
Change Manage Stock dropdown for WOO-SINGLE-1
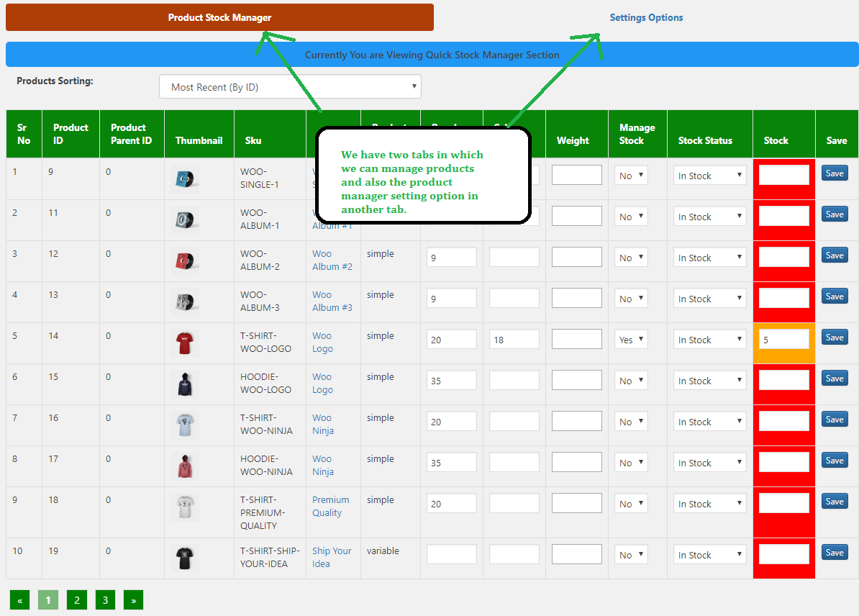(630, 175)
